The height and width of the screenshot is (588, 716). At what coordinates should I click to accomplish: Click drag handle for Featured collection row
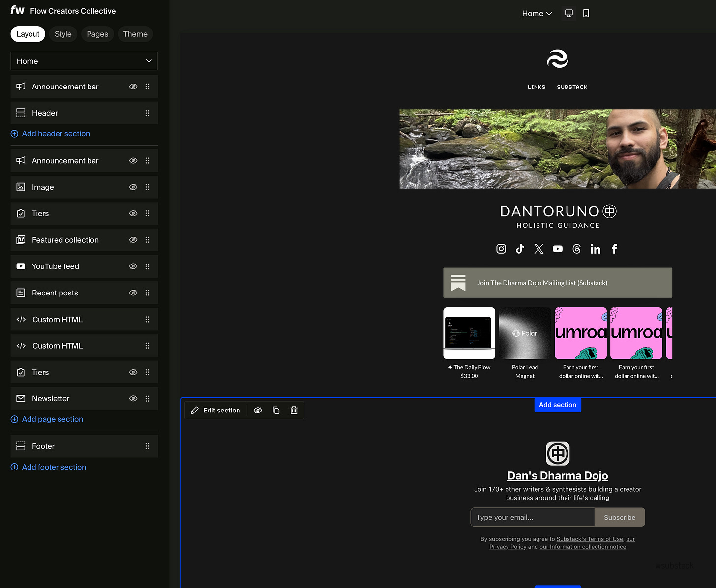coord(147,240)
